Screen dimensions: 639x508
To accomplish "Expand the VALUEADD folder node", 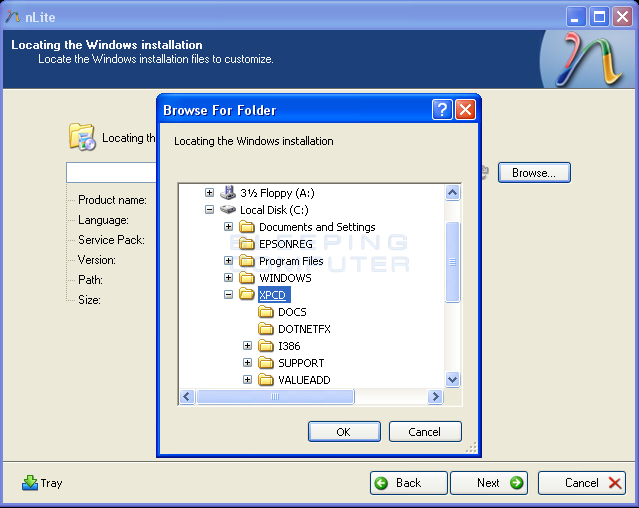I will [247, 380].
